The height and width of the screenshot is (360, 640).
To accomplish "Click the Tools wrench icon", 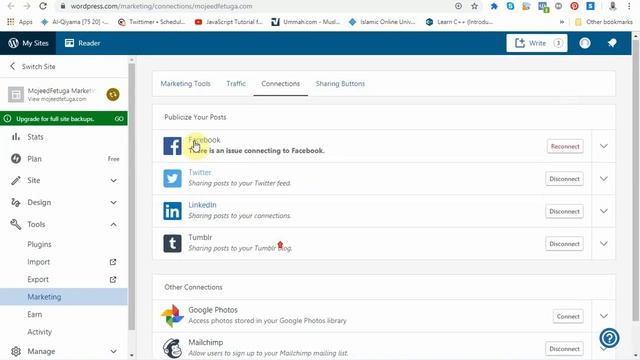I will tap(16, 224).
